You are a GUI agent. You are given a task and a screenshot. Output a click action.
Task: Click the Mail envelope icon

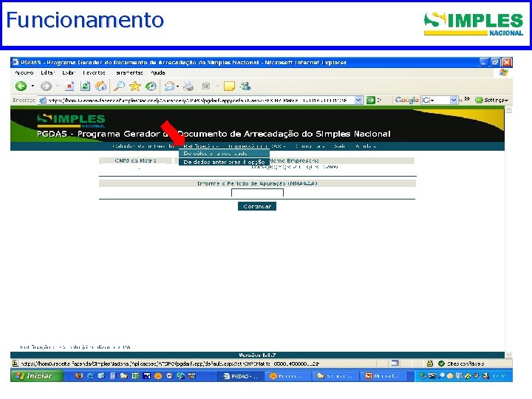coord(169,86)
